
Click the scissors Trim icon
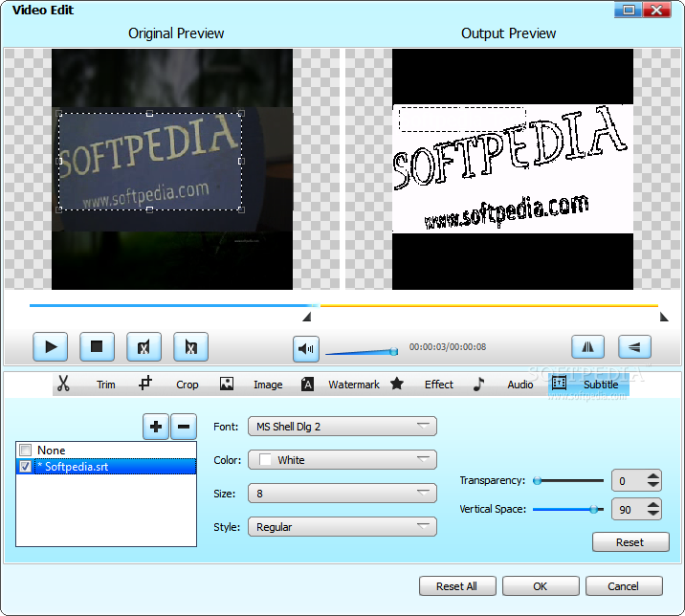[63, 384]
